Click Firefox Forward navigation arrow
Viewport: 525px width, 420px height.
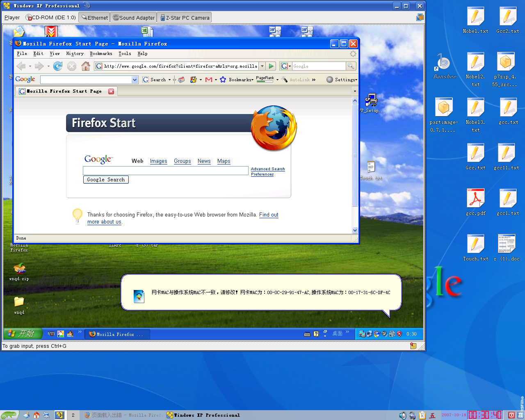click(x=39, y=66)
